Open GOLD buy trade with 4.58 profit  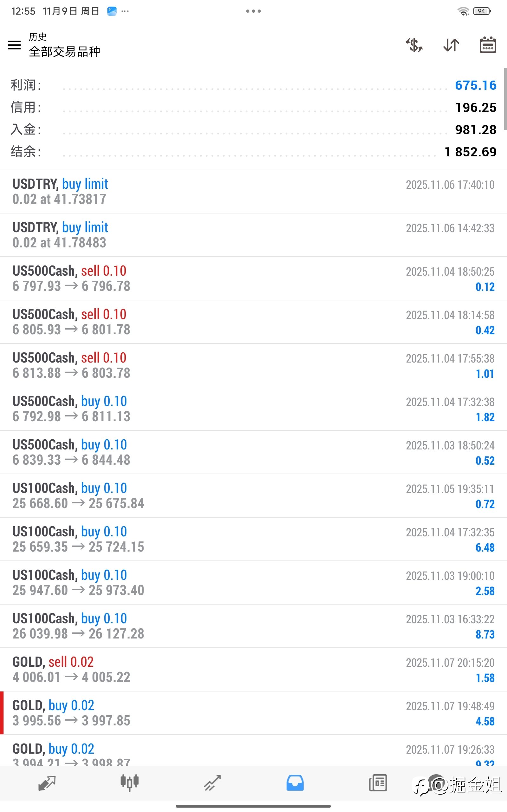pos(253,713)
